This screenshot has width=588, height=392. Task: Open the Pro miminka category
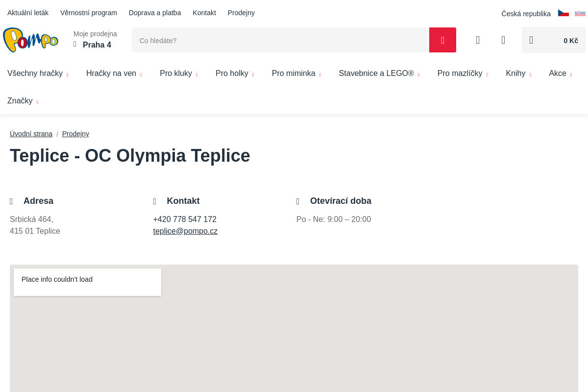[x=296, y=73]
